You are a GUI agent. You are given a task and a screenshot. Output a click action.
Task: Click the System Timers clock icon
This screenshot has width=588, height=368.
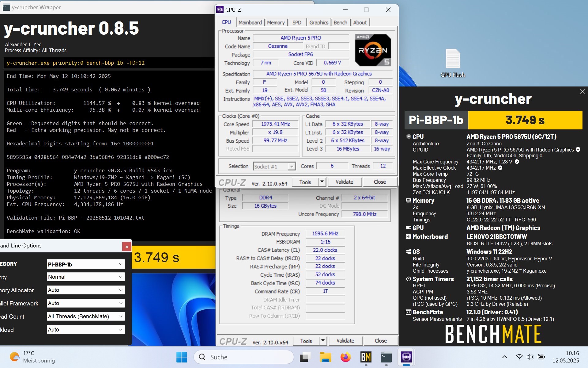409,279
